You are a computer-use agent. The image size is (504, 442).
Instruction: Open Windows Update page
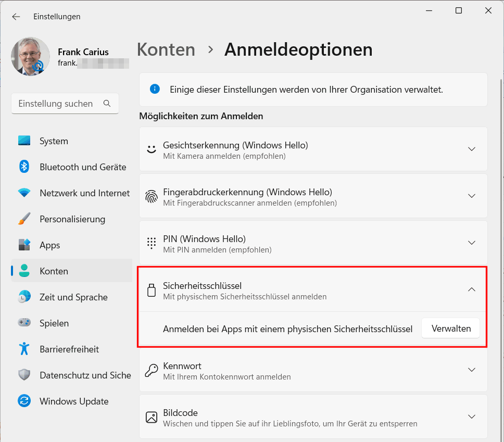pyautogui.click(x=72, y=401)
